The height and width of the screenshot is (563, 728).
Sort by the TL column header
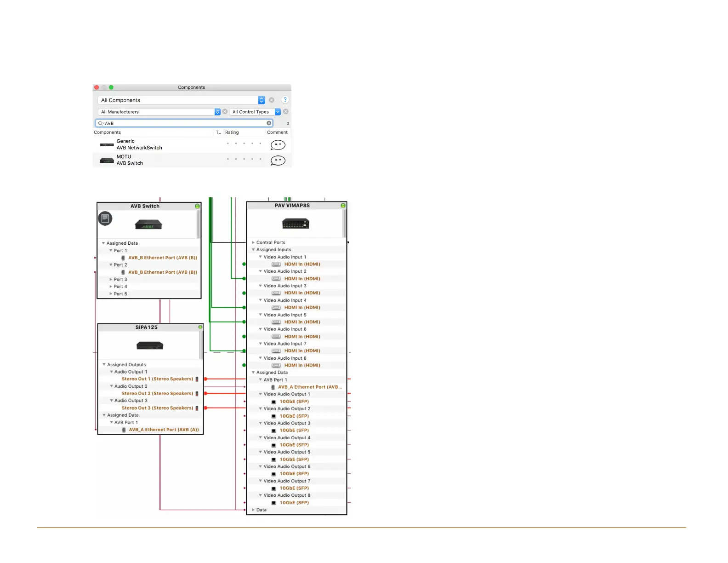[218, 132]
